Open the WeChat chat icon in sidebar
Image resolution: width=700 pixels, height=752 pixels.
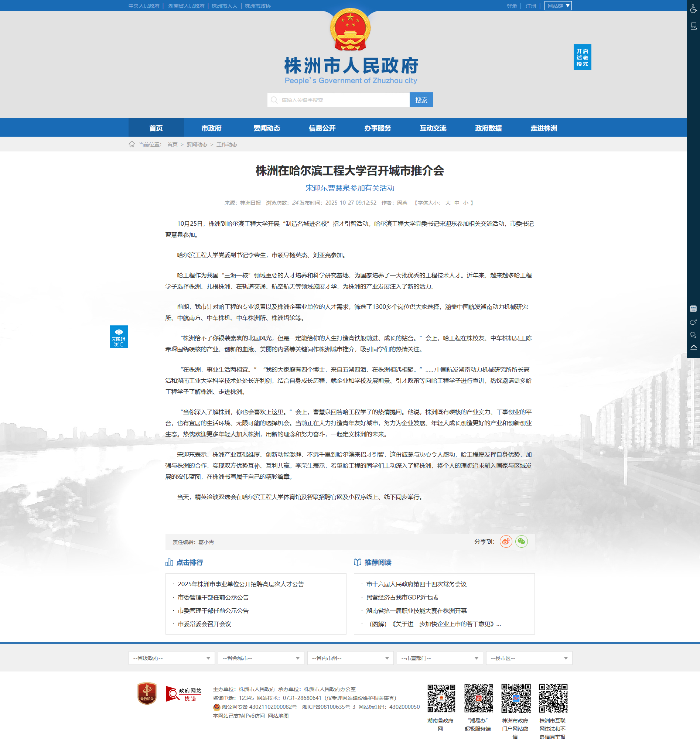[x=693, y=335]
